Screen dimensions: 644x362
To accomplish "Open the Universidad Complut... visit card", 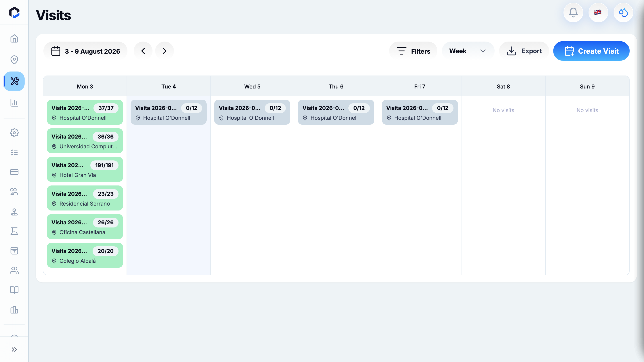I will (85, 141).
